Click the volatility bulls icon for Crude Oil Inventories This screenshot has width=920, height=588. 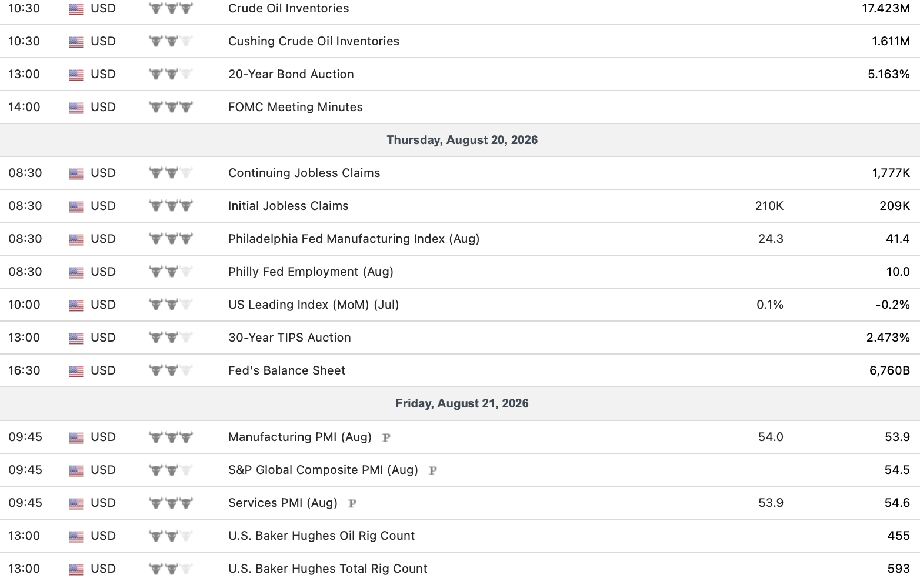coord(171,8)
